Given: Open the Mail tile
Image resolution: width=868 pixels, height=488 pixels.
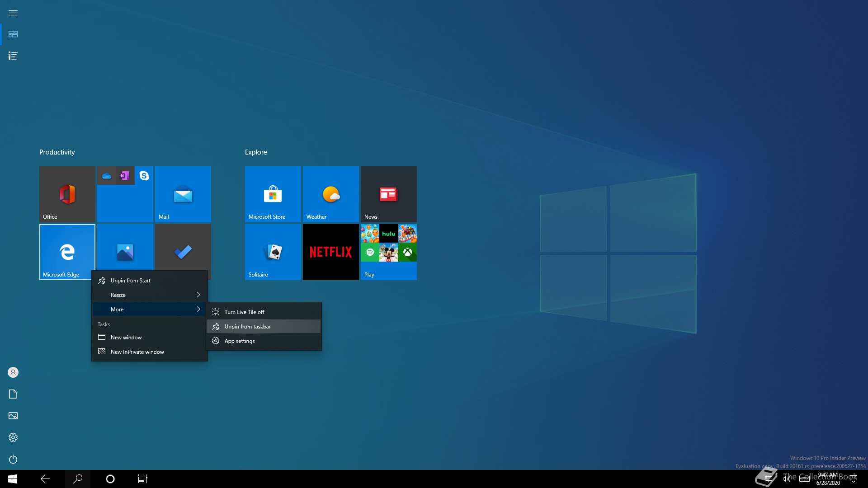Looking at the screenshot, I should (x=183, y=194).
